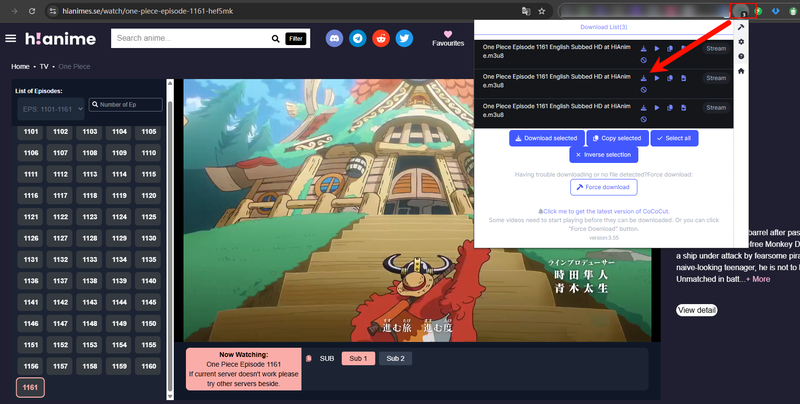800x404 pixels.
Task: Click block icon in first listed m3u8 row
Action: [643, 60]
